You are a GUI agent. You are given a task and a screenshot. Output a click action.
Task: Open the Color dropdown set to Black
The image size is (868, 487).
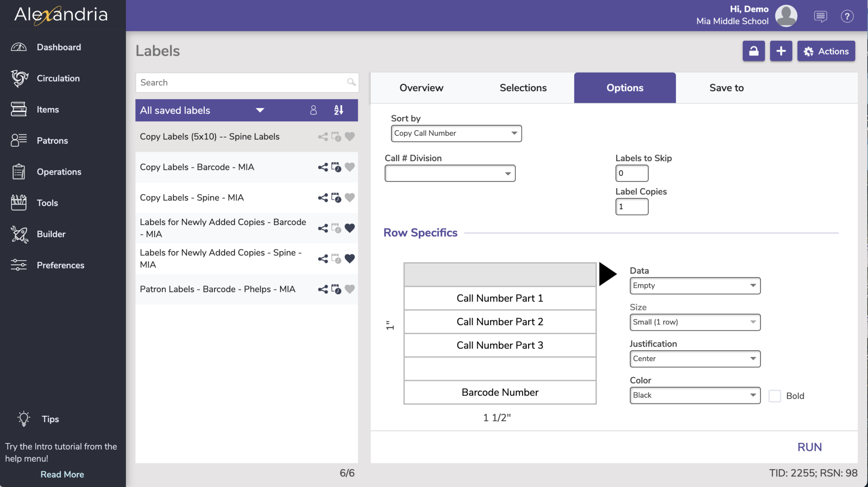pyautogui.click(x=695, y=395)
